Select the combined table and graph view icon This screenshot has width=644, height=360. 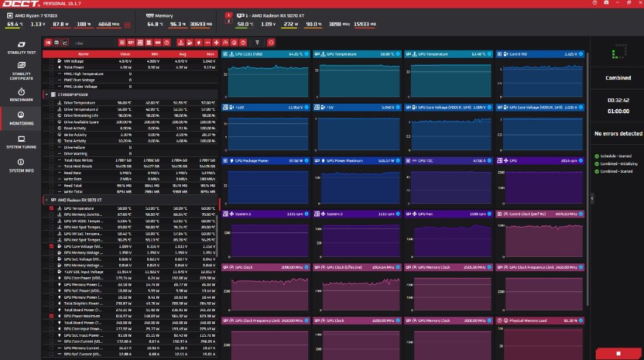(48, 43)
